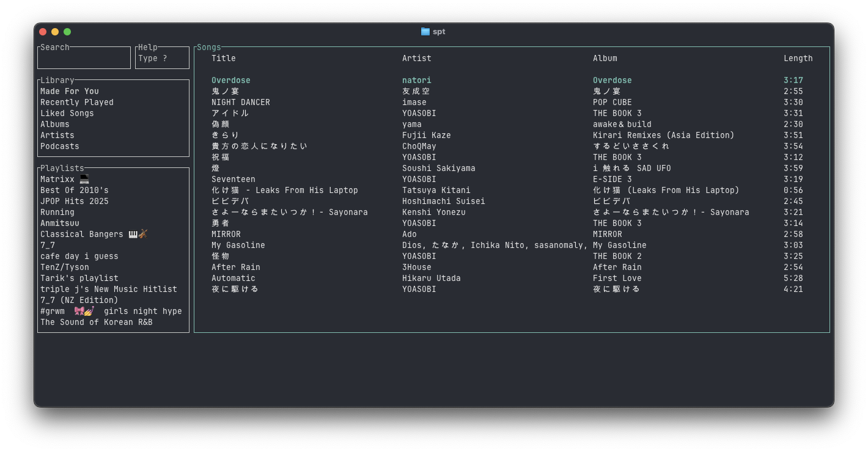Click the Title column header

coord(224,59)
